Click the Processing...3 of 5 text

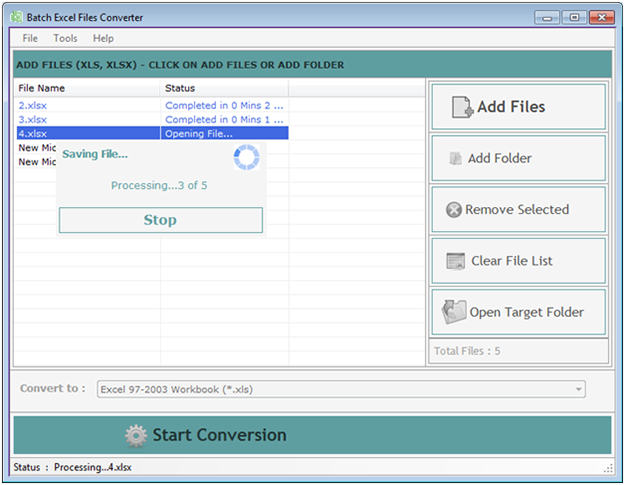click(159, 185)
